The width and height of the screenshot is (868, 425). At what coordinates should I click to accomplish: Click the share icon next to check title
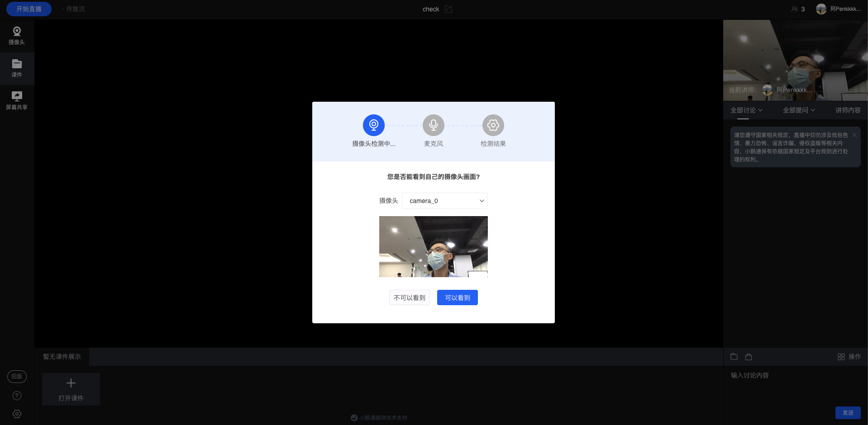tap(448, 9)
